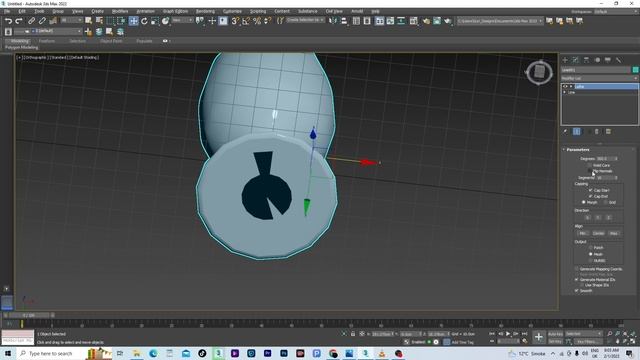Open the File menu
The height and width of the screenshot is (360, 640).
7,11
